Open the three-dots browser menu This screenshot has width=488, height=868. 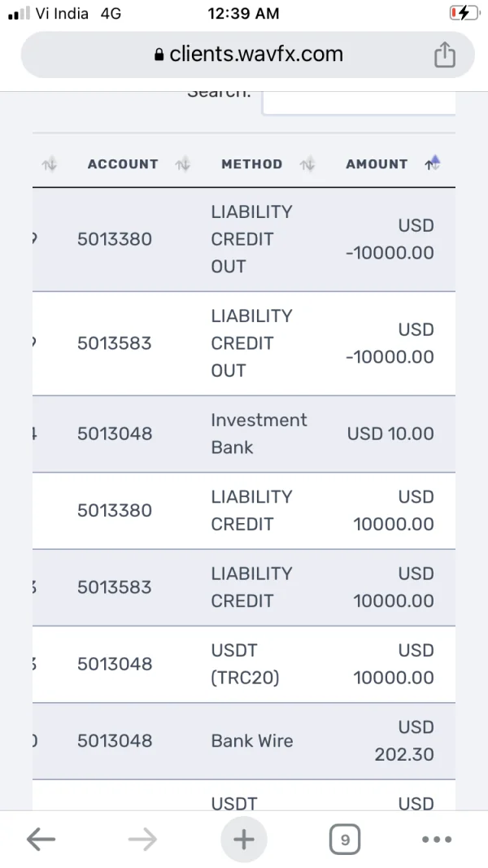pyautogui.click(x=437, y=840)
